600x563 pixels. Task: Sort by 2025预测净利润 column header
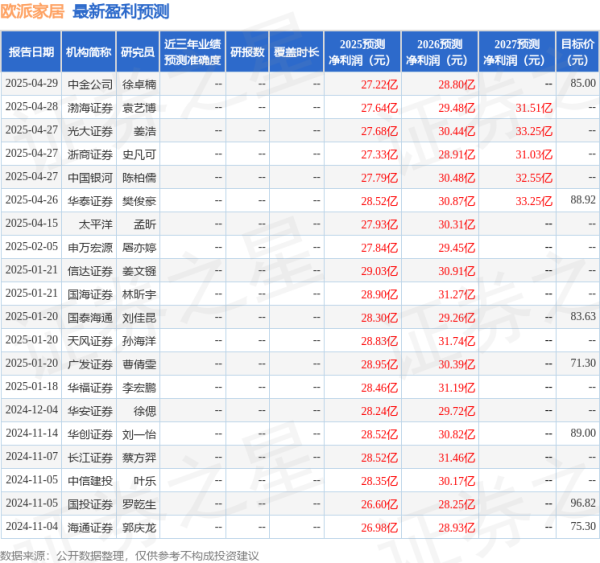363,53
